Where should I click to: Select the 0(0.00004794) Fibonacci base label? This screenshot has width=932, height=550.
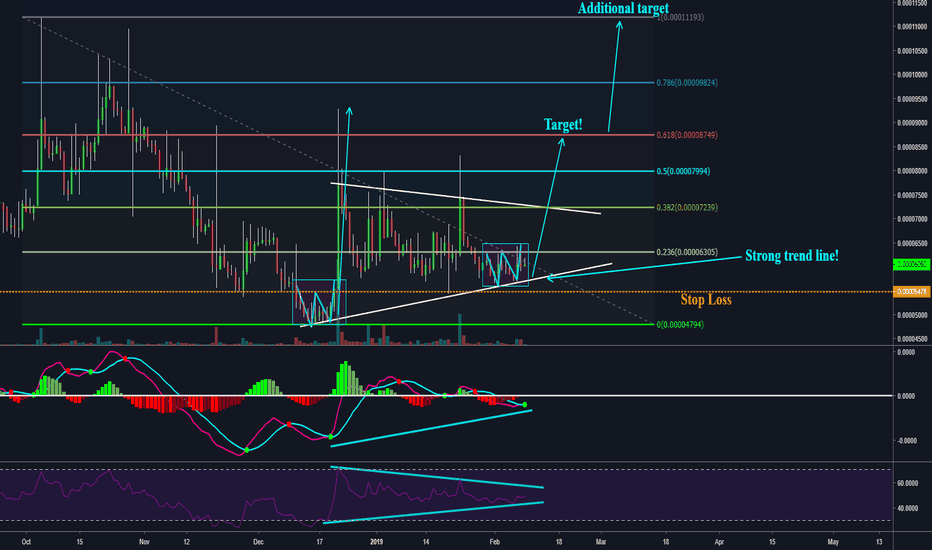click(x=680, y=325)
